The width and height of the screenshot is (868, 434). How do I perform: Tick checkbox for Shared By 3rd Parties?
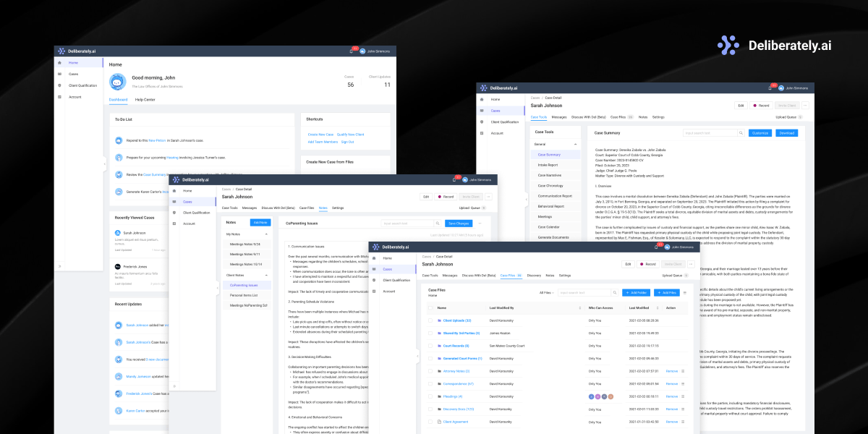point(430,333)
